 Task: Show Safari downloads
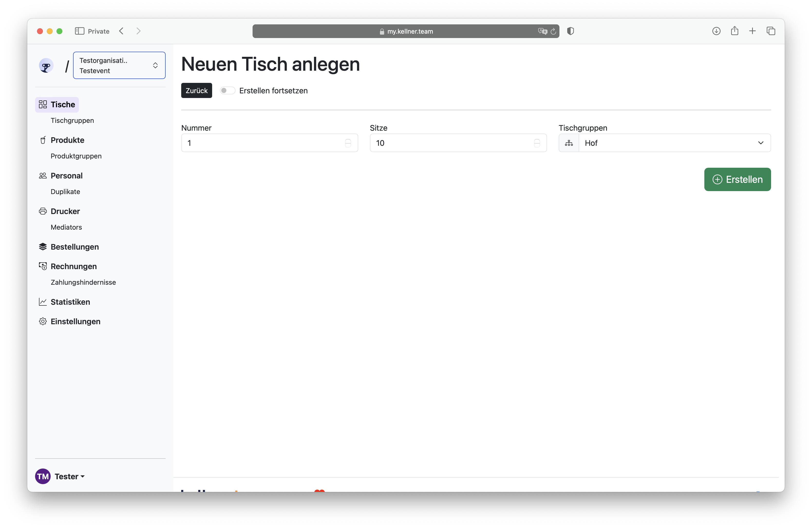716,31
